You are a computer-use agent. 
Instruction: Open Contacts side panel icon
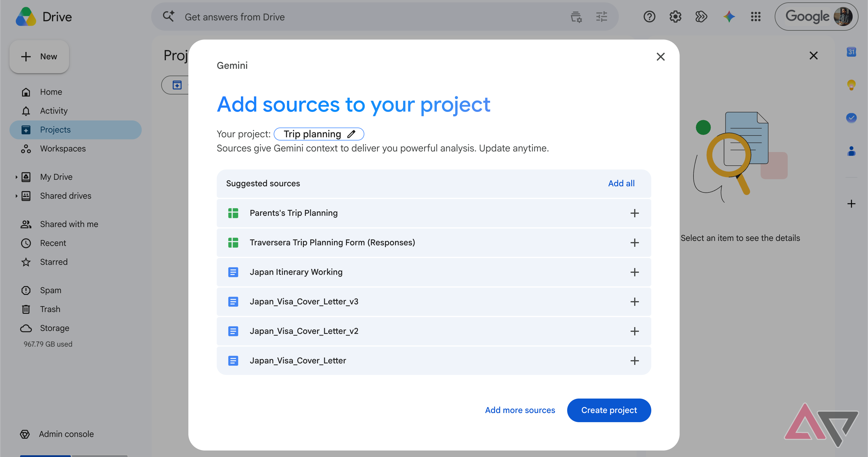pos(851,151)
